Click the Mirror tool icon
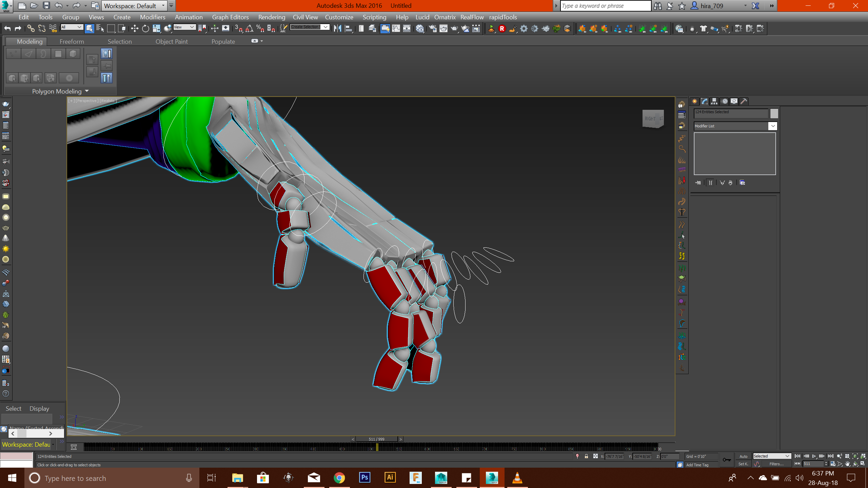This screenshot has width=868, height=488. [x=337, y=29]
